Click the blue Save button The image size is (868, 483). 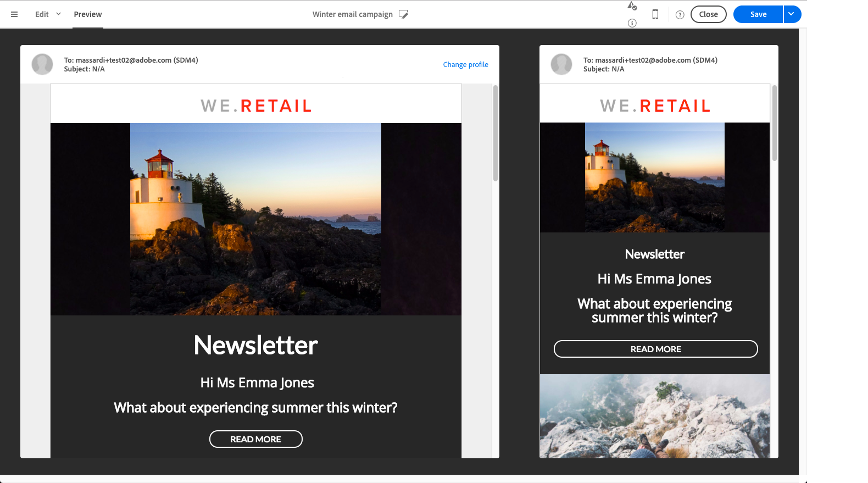(758, 14)
